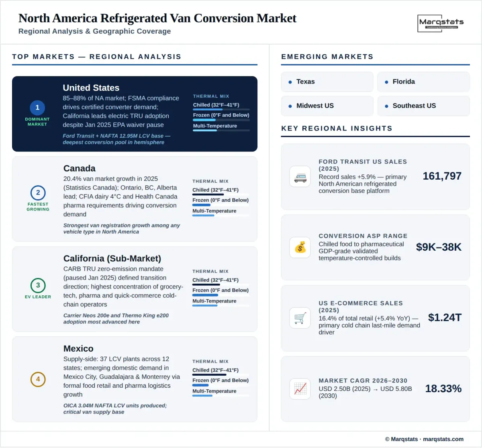Click the DOMINANT MARKET label

(37, 122)
